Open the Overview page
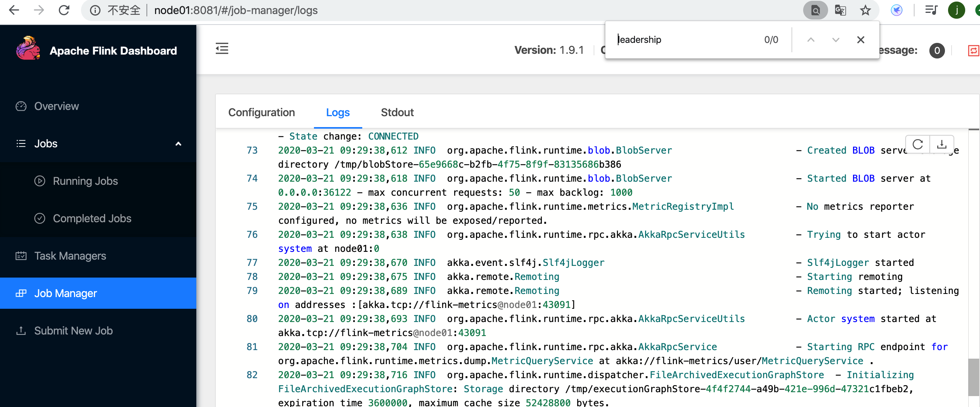The image size is (980, 407). 98,106
